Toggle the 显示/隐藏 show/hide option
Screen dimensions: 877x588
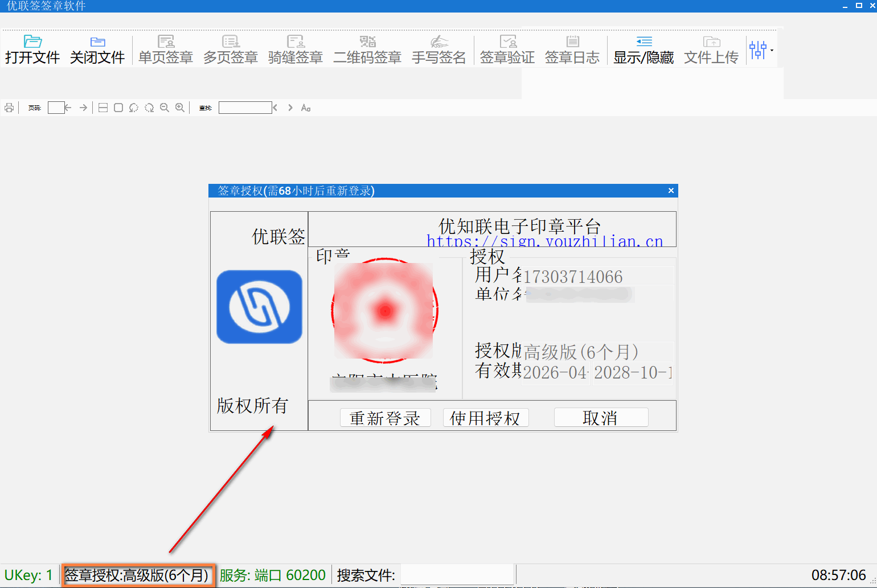click(644, 49)
